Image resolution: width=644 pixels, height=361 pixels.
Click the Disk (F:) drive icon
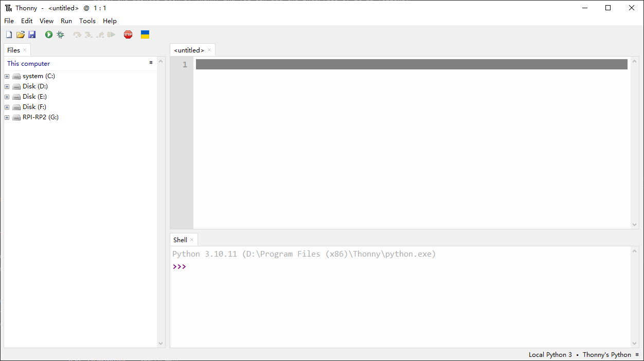click(16, 107)
